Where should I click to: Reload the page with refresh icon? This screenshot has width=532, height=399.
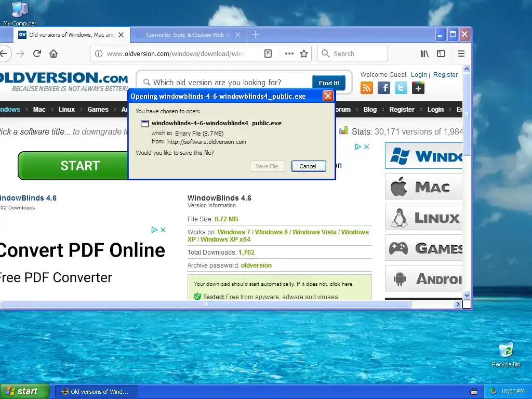pos(37,54)
